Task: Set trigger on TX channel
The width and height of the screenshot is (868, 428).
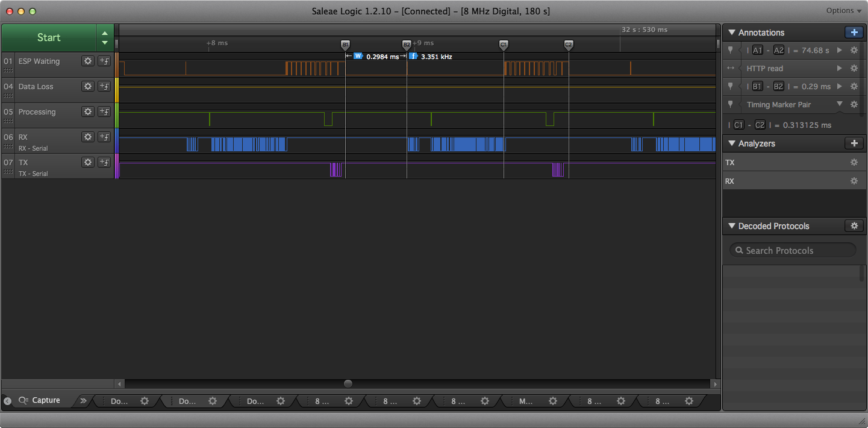Action: pos(104,162)
